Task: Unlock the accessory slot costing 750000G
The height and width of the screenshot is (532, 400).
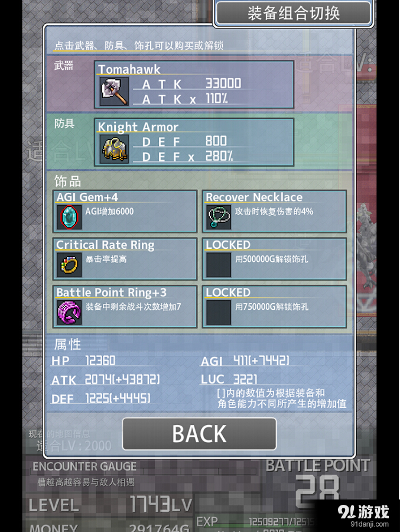Action: [x=275, y=307]
